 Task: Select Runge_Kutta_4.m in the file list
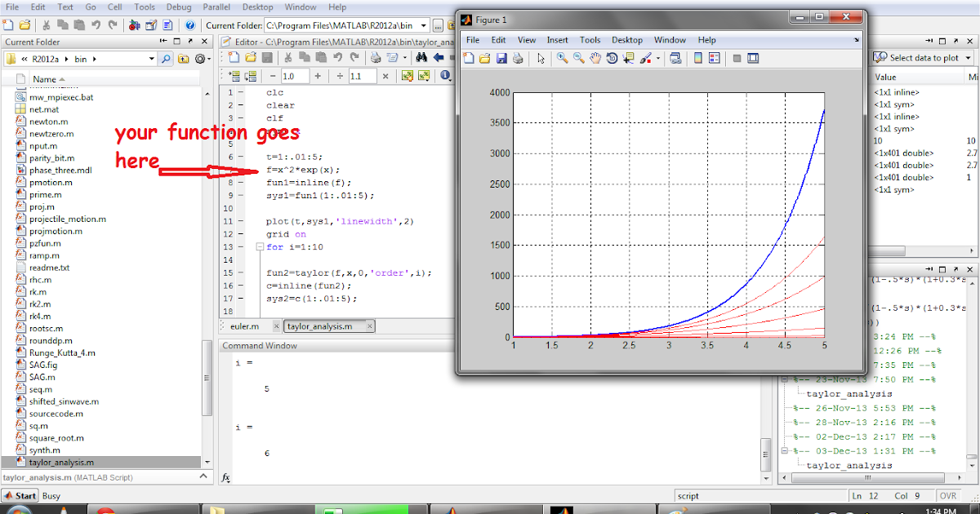click(62, 352)
